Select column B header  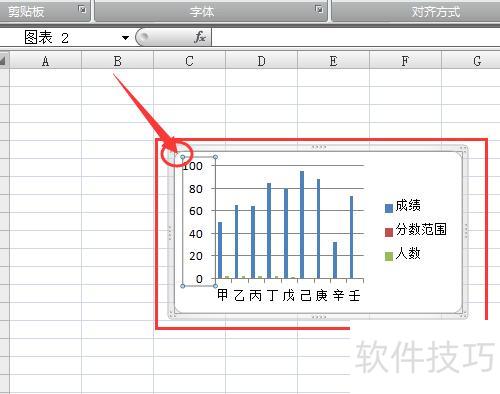pyautogui.click(x=117, y=61)
